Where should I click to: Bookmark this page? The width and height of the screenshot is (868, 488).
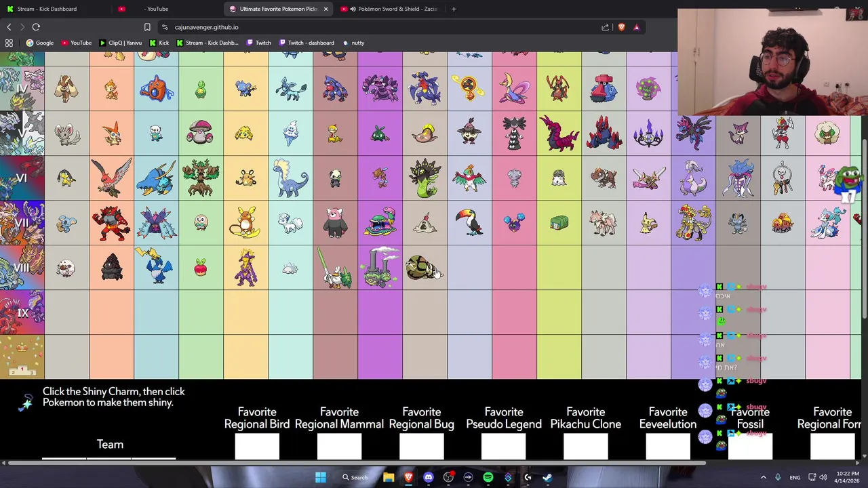click(147, 27)
